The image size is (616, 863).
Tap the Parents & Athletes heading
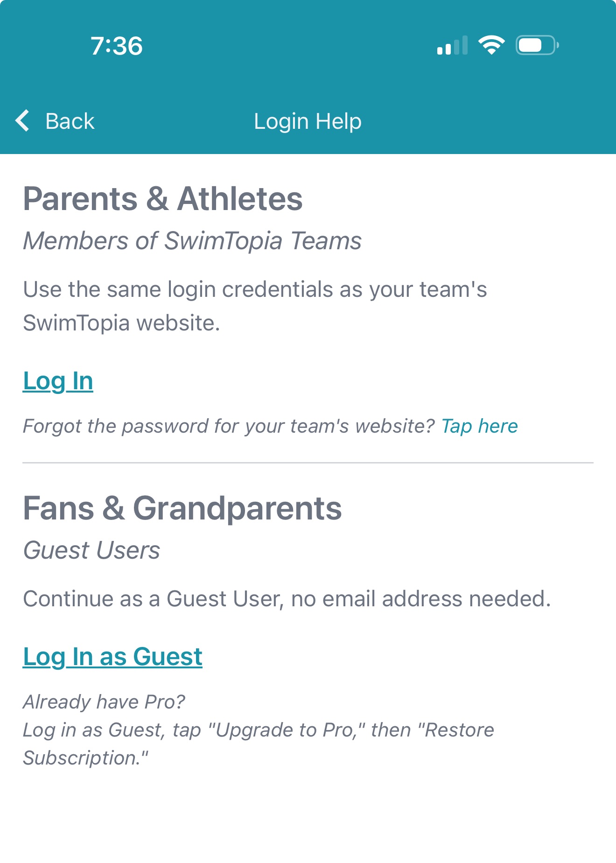coord(163,199)
